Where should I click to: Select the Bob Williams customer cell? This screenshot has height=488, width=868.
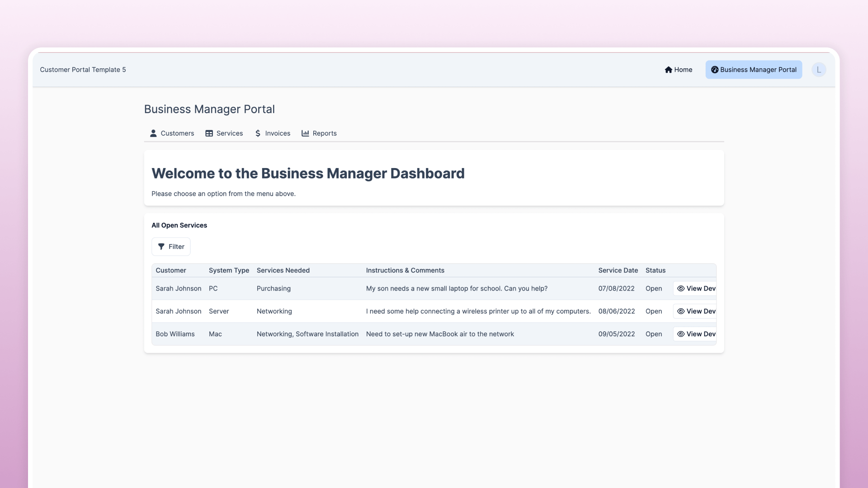[x=175, y=334]
